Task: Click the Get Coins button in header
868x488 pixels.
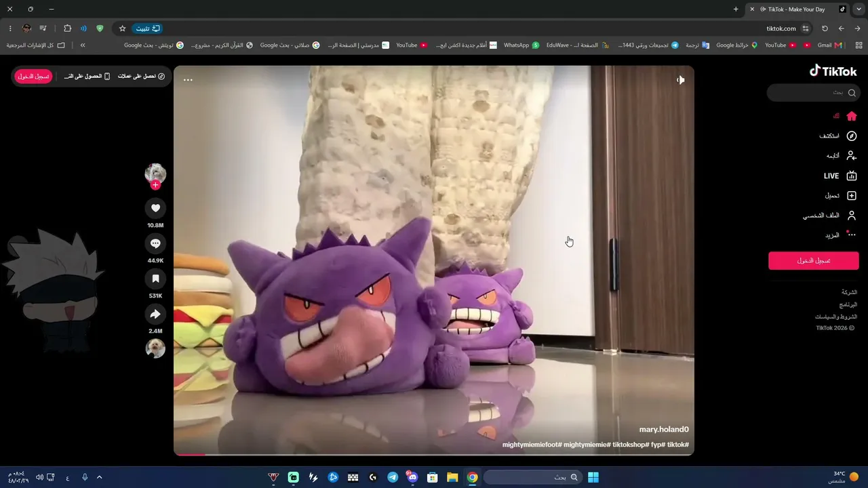Action: pyautogui.click(x=141, y=76)
